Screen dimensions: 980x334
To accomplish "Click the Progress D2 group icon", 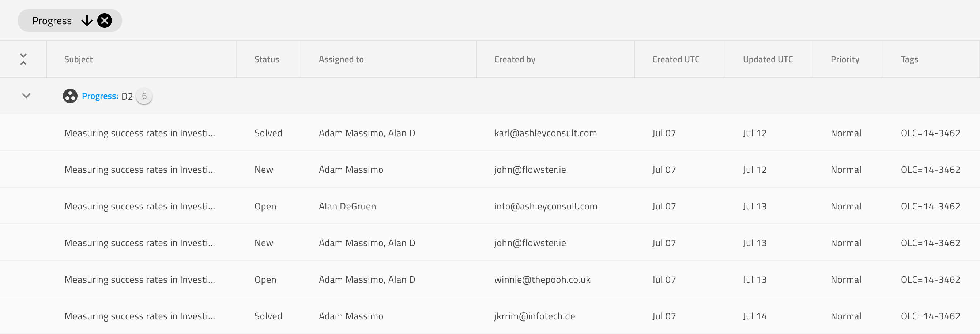I will [70, 96].
